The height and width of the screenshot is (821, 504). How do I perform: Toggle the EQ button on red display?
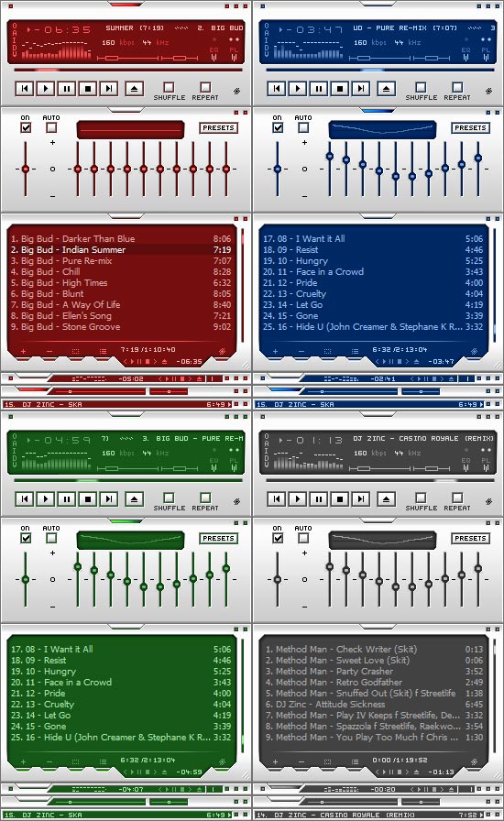point(214,53)
